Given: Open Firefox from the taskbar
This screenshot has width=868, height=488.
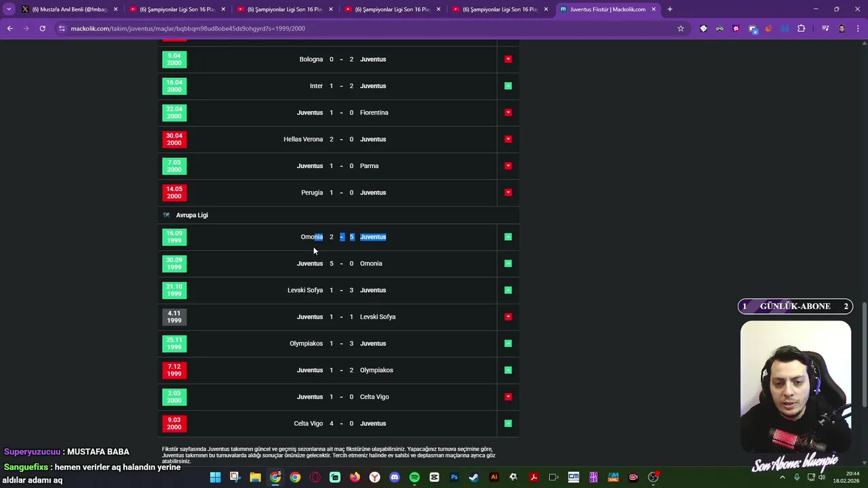Looking at the screenshot, I should [x=355, y=477].
